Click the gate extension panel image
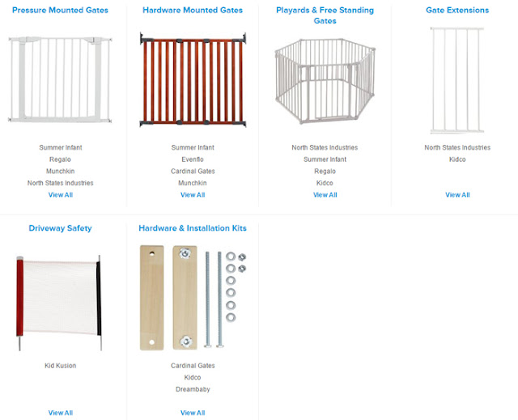This screenshot has height=420, width=518. click(x=457, y=81)
